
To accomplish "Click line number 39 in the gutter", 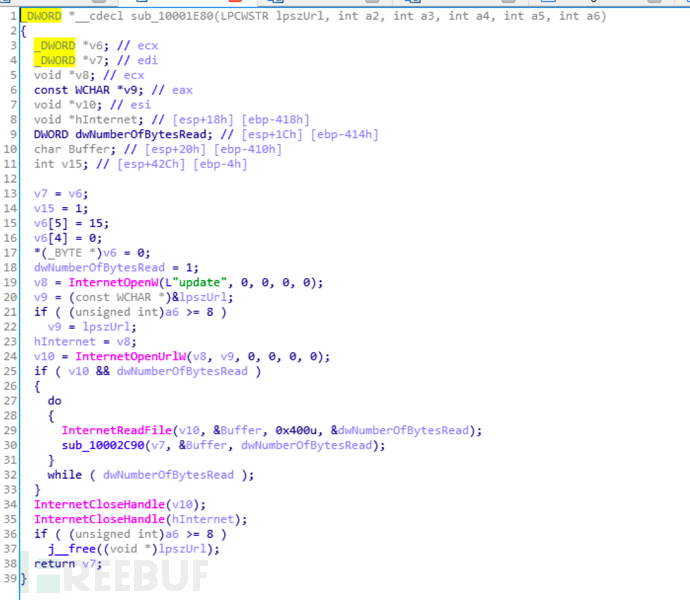I will [x=10, y=579].
